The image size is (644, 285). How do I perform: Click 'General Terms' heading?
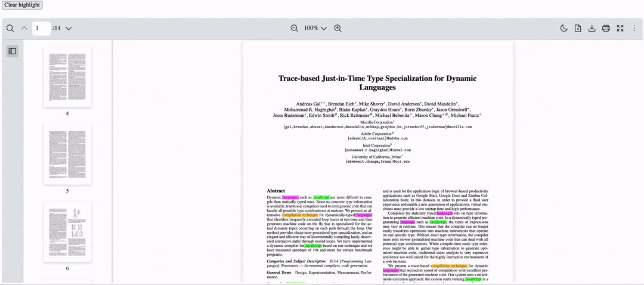click(x=279, y=272)
